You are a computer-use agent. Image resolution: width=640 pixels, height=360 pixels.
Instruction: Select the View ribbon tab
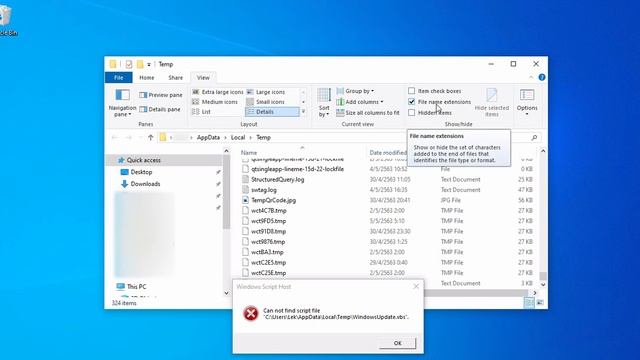pyautogui.click(x=203, y=78)
